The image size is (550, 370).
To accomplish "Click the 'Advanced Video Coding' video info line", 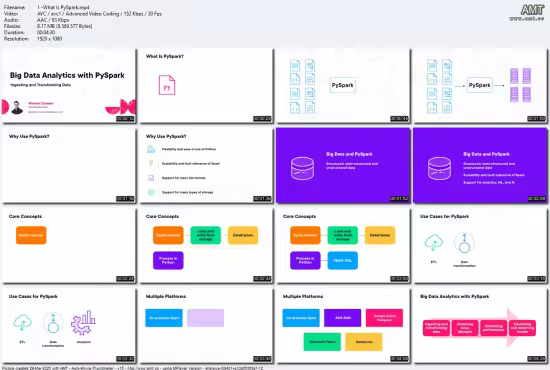I will [99, 14].
